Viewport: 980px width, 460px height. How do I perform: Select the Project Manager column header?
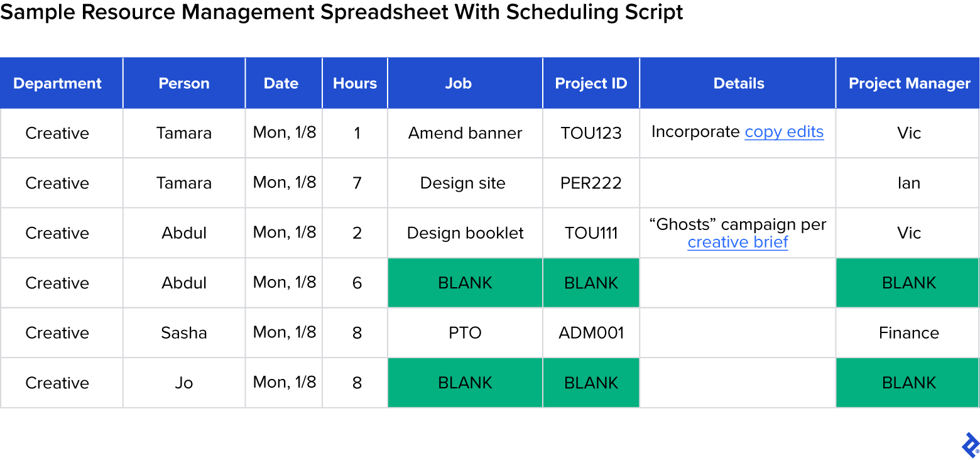(x=907, y=83)
